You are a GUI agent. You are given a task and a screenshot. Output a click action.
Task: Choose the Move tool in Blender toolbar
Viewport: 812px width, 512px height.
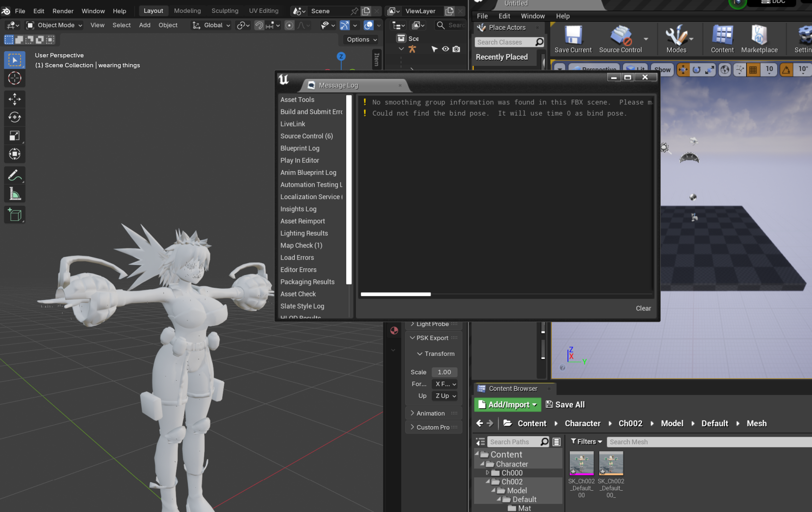[x=15, y=99]
